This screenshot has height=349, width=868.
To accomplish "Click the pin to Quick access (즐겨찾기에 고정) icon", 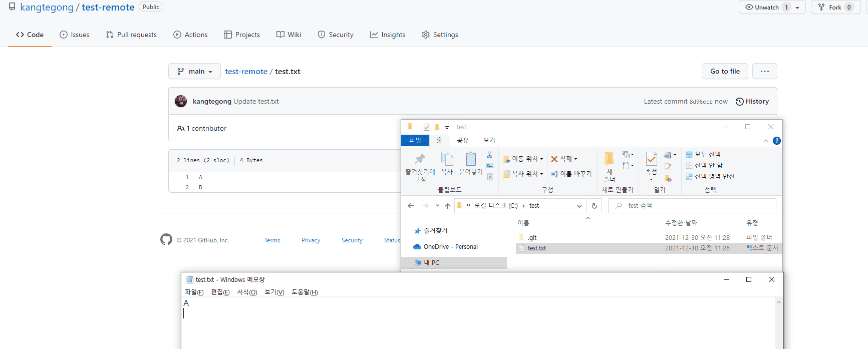I will tap(420, 159).
